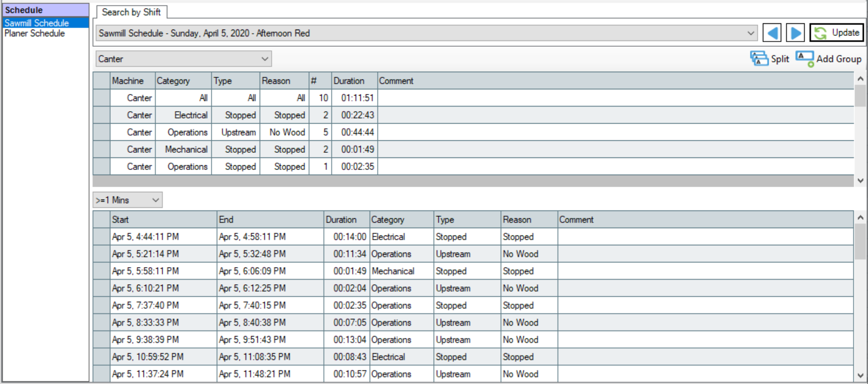Viewport: 868px width, 384px height.
Task: Click the next shift right arrow button
Action: point(795,33)
